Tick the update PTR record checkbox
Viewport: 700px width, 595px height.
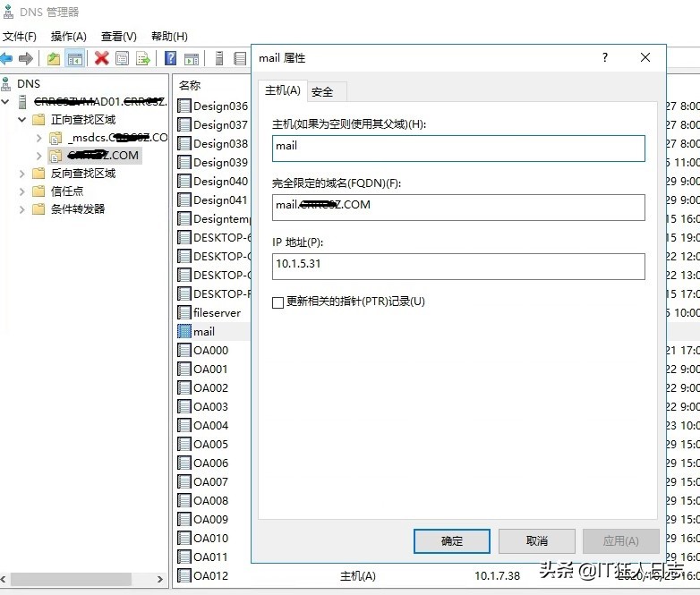[277, 302]
